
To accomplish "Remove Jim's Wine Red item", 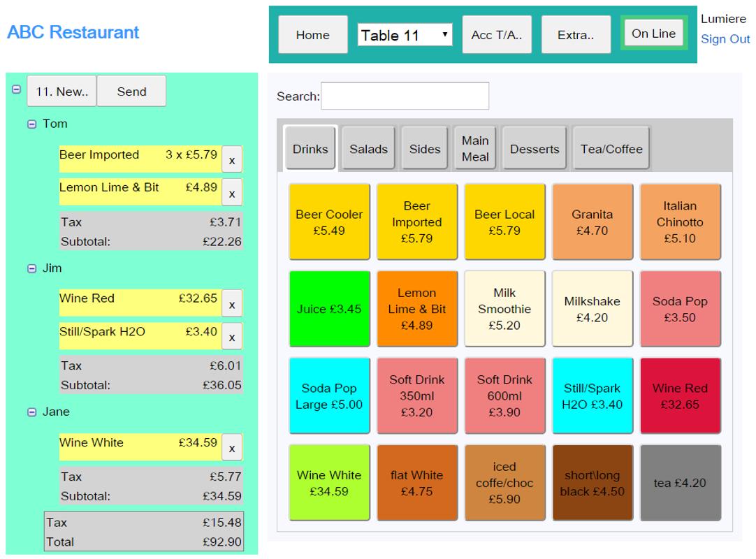I will tap(232, 303).
